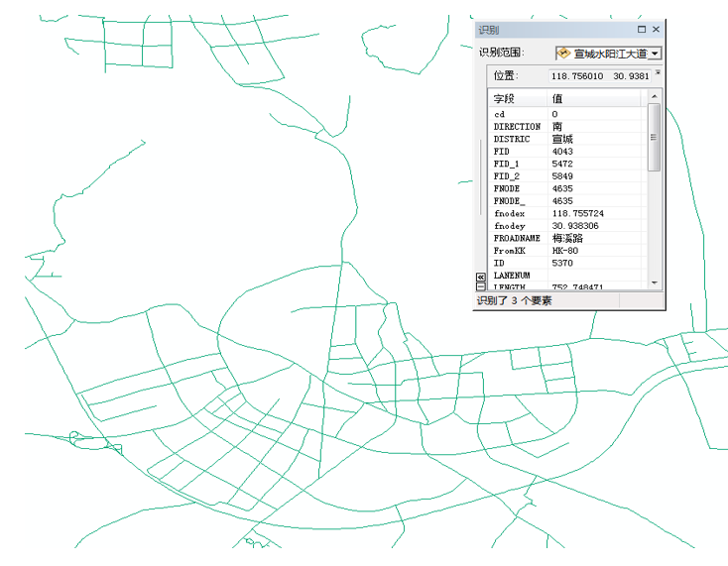Image resolution: width=728 pixels, height=566 pixels.
Task: Click the scrollbar down arrow in Identify
Action: pos(655,283)
